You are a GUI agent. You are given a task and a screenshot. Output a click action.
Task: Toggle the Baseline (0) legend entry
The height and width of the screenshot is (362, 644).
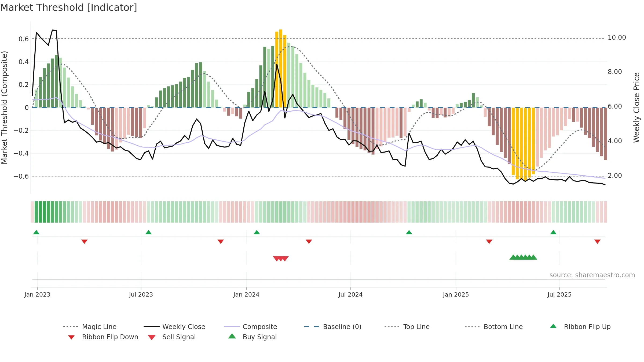333,327
